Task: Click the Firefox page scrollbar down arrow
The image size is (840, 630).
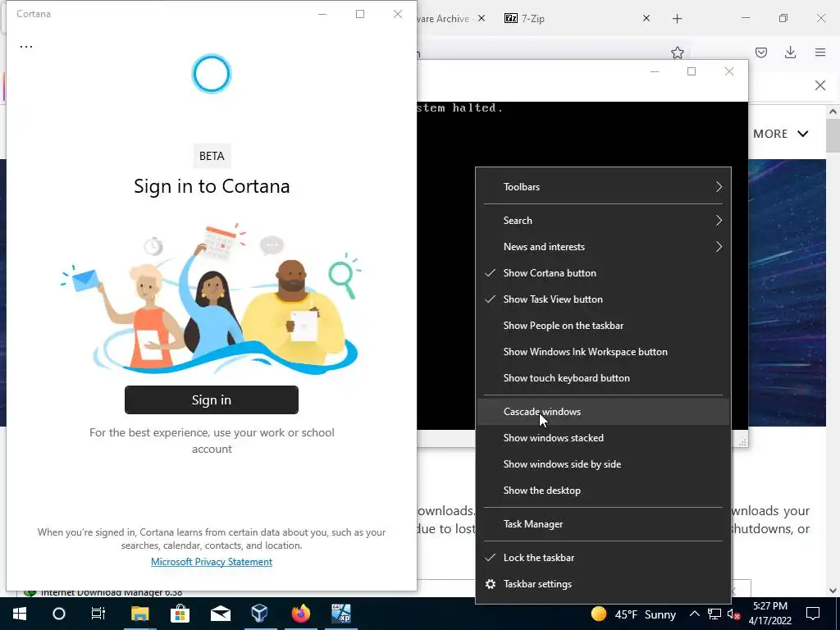Action: [x=833, y=591]
